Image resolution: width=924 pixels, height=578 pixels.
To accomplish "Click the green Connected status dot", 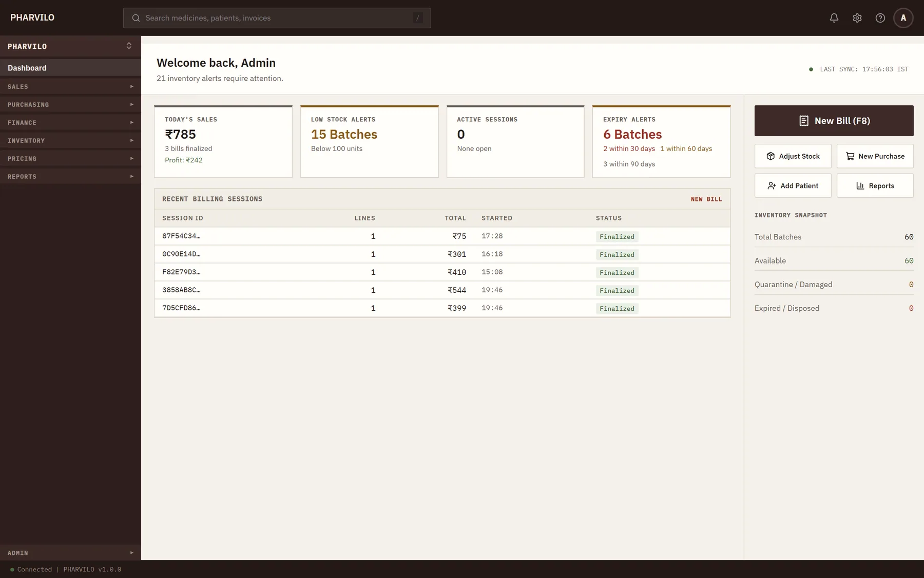I will point(12,569).
